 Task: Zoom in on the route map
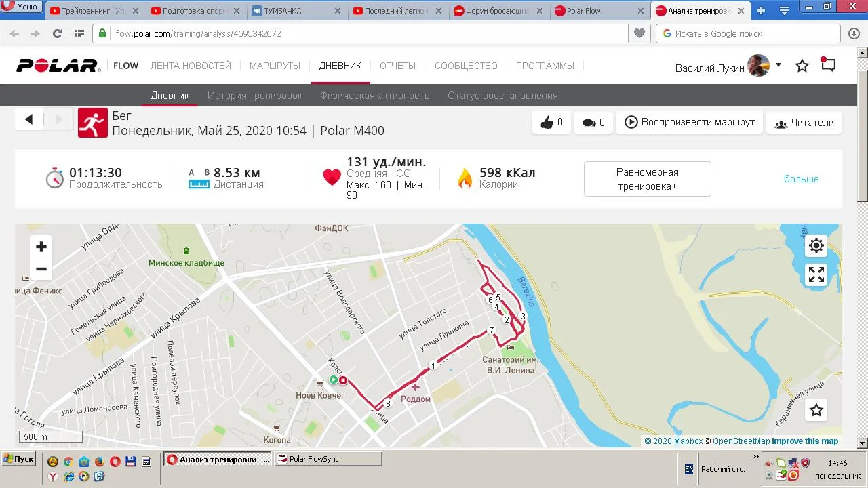pyautogui.click(x=41, y=247)
